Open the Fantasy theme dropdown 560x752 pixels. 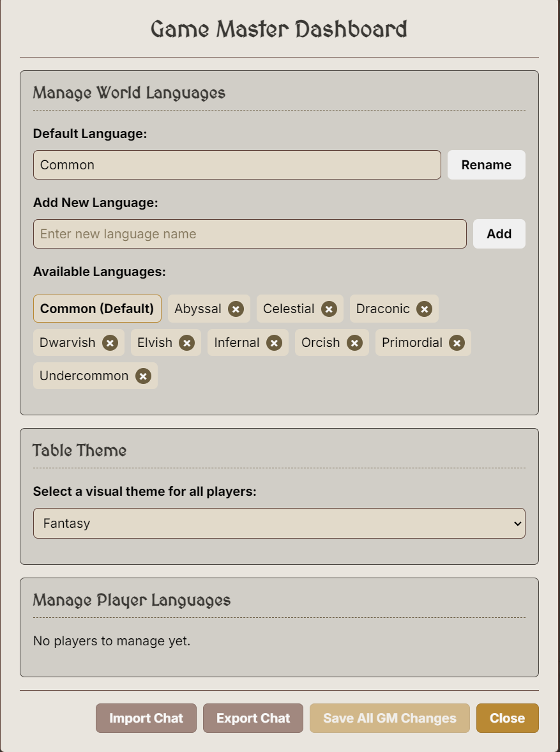279,523
